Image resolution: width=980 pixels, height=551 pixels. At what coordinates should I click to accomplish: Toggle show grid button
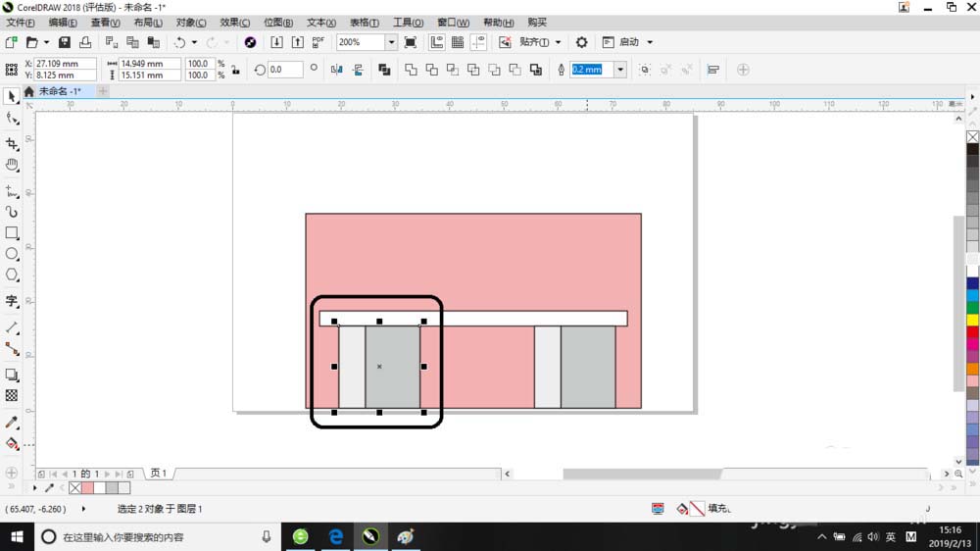457,42
